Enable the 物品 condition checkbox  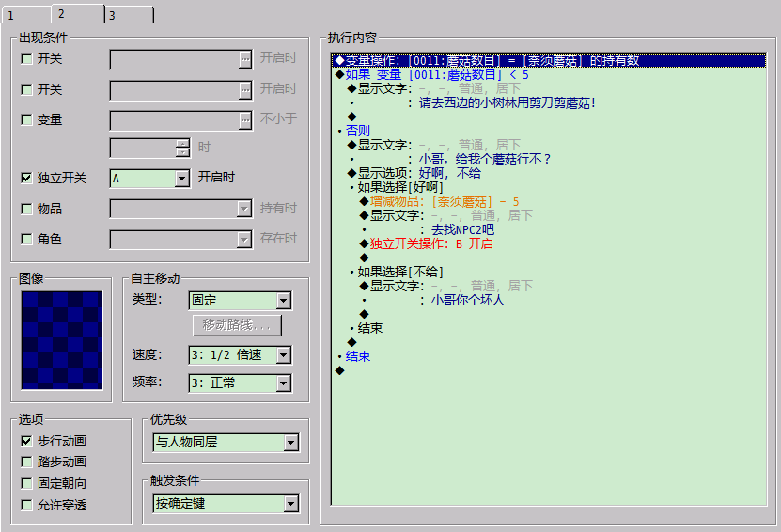26,209
